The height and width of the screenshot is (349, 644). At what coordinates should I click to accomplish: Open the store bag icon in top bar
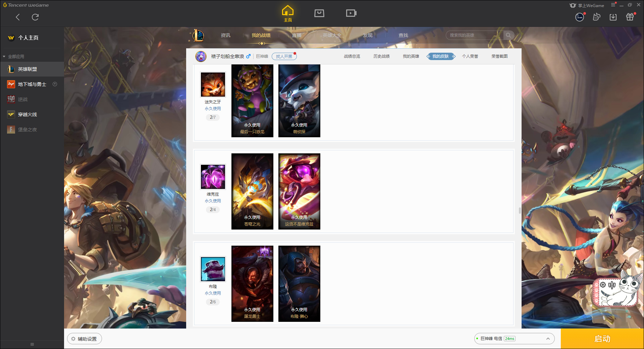[x=319, y=13]
